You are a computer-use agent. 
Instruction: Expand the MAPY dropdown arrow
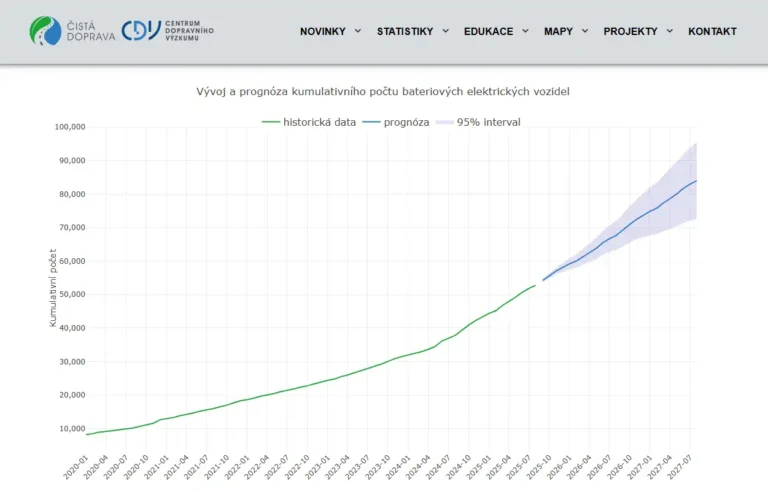585,31
